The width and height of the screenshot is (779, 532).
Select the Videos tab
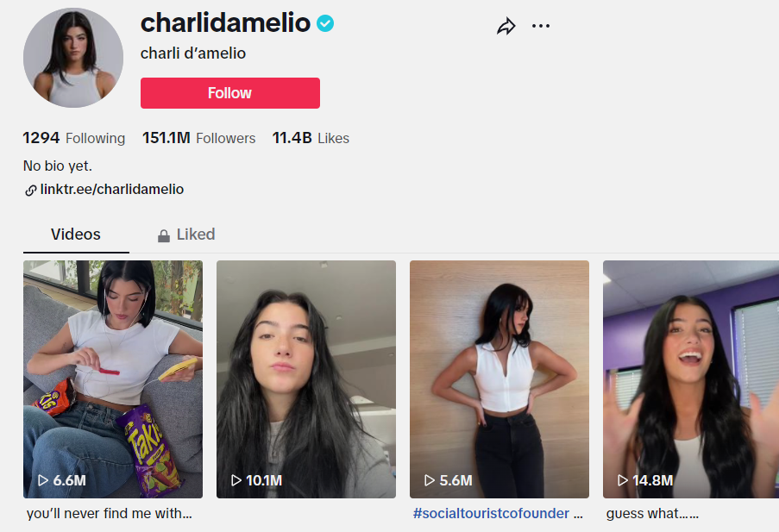pyautogui.click(x=76, y=235)
